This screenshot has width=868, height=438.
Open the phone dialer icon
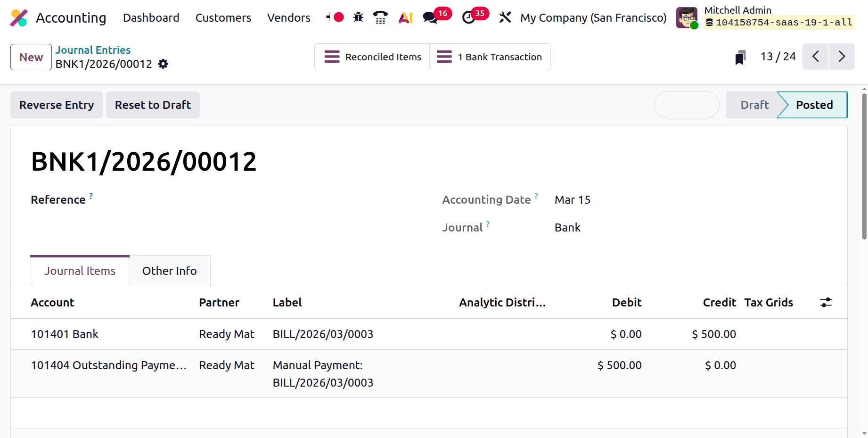[381, 17]
